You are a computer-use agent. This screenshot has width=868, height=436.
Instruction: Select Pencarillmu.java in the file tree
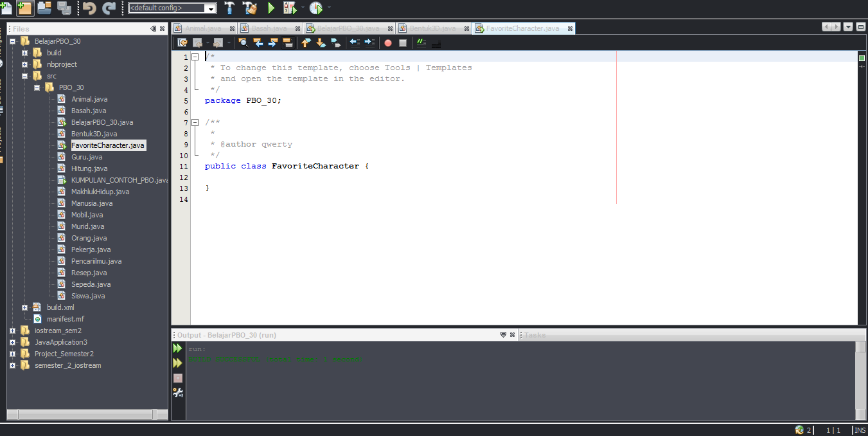pyautogui.click(x=96, y=261)
